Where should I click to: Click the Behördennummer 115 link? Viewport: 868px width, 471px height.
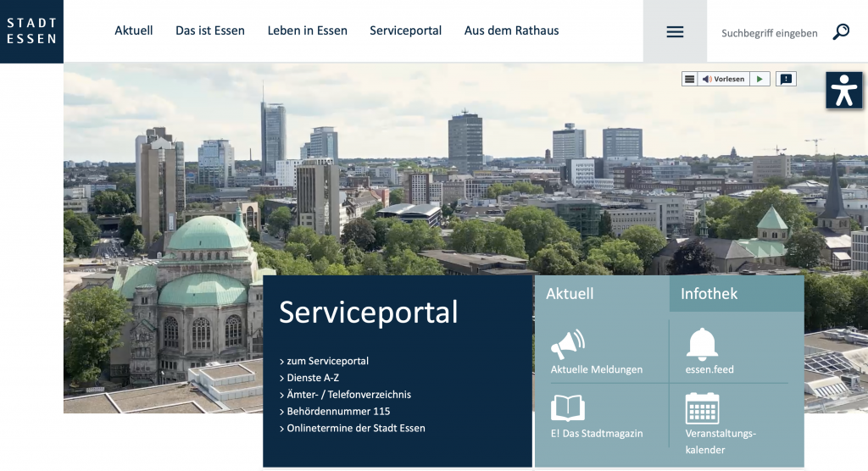pos(338,412)
